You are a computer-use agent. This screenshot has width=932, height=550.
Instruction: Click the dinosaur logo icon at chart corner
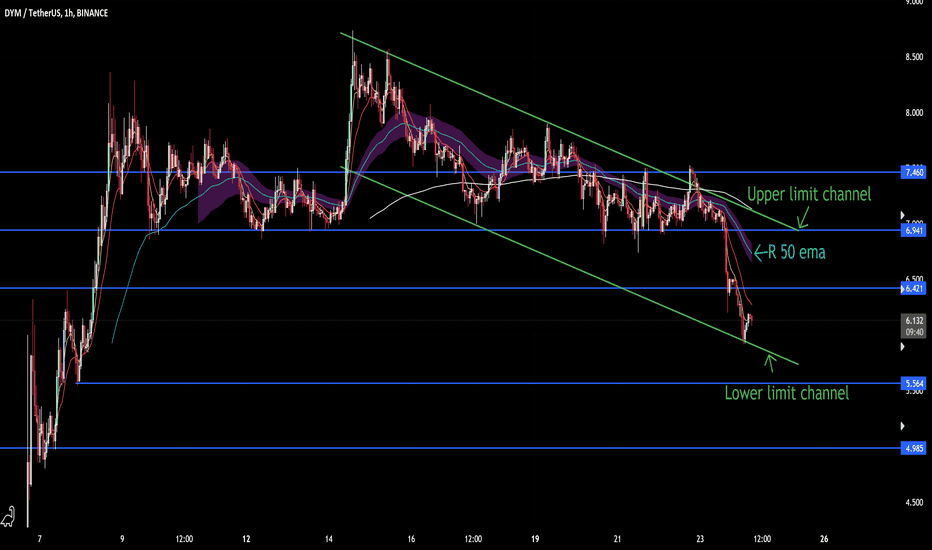tap(8, 517)
